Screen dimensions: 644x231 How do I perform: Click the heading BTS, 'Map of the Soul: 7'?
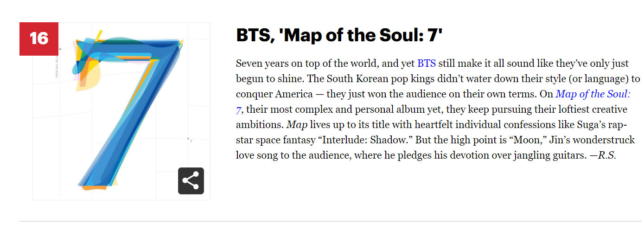tap(339, 35)
